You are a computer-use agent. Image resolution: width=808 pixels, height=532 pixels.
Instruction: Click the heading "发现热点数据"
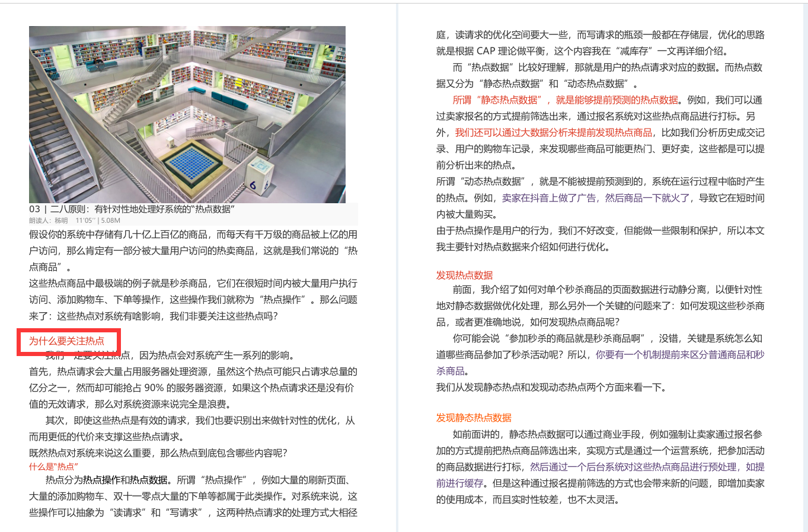465,275
